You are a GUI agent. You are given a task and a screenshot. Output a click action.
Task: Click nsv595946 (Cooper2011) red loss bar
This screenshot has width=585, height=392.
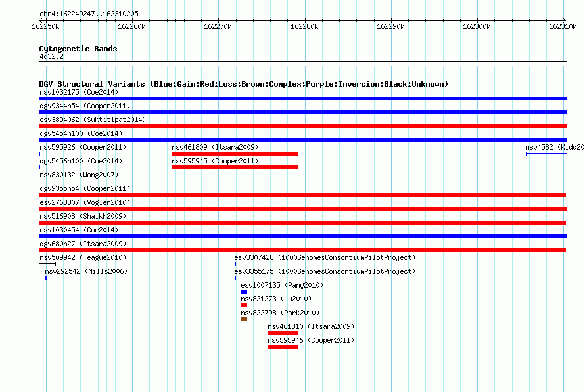pyautogui.click(x=283, y=347)
